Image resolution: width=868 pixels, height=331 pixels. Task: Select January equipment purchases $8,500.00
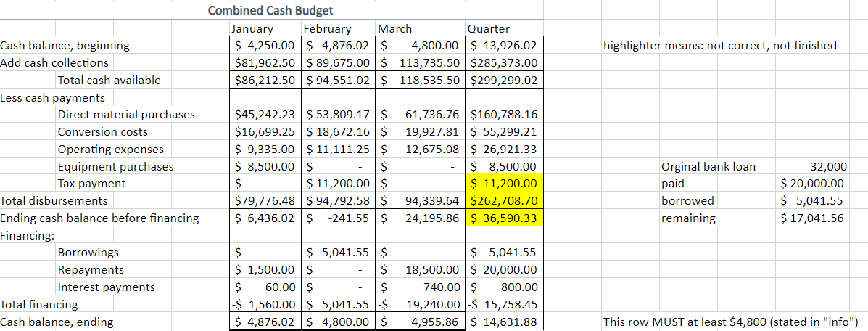266,166
